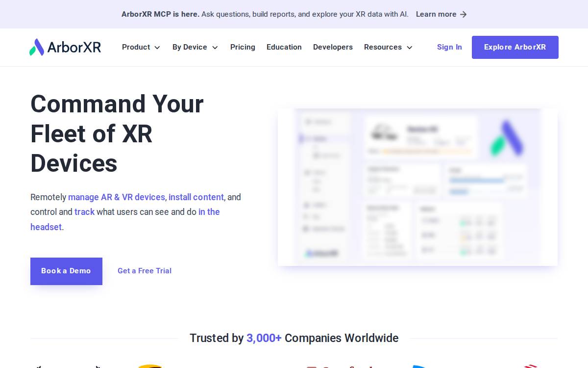Screen dimensions: 588x368
Task: Click the 'ArborXR MCP is here.' text
Action: tap(160, 14)
